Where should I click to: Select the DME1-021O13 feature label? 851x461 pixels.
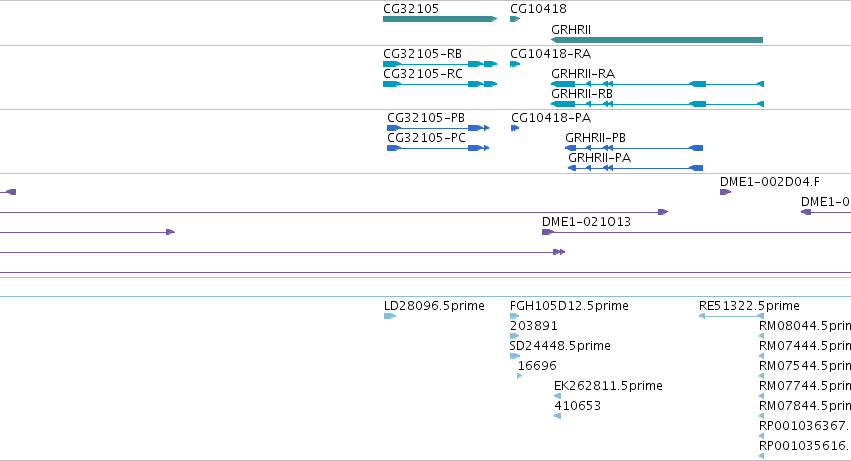click(586, 222)
